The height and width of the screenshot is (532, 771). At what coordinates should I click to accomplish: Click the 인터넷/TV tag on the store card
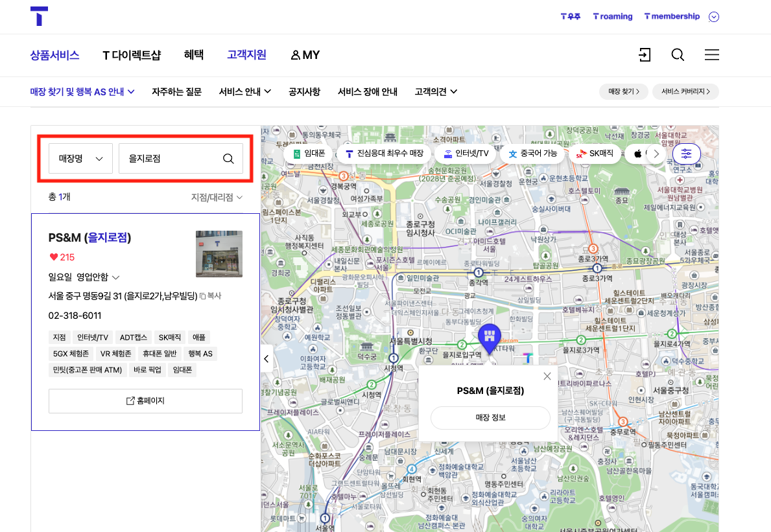click(93, 338)
